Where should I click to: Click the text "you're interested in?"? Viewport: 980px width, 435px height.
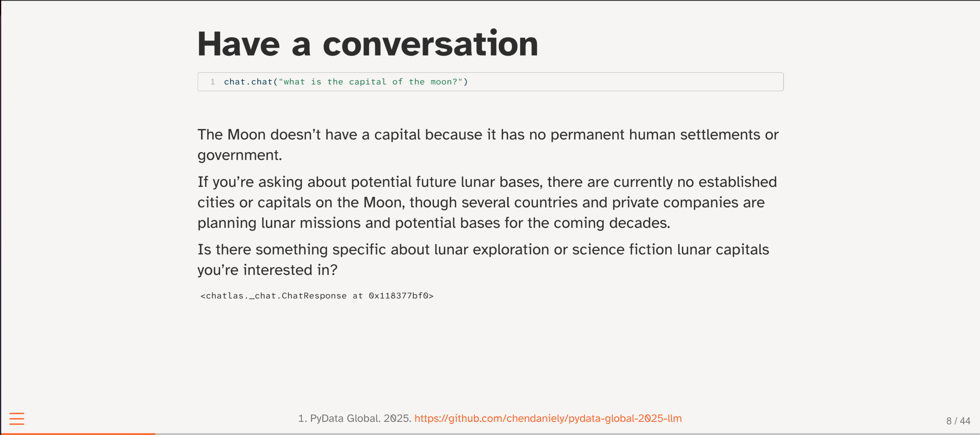click(267, 270)
